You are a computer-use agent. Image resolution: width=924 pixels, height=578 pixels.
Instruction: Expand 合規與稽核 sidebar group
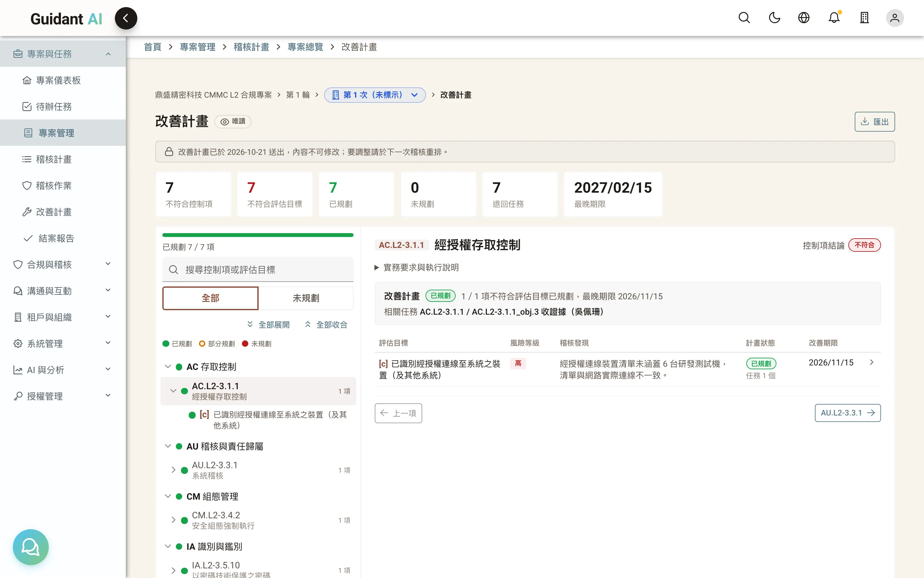(63, 265)
